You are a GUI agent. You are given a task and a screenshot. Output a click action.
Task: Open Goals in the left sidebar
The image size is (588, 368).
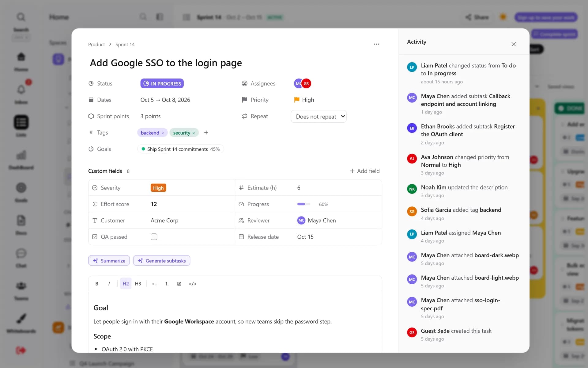coord(21,192)
